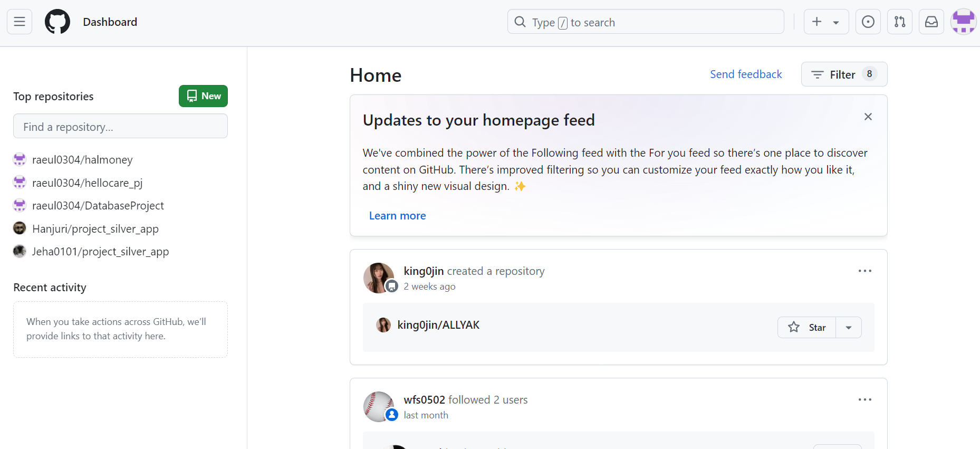
Task: Click king0jin's profile avatar in feed
Action: [379, 278]
